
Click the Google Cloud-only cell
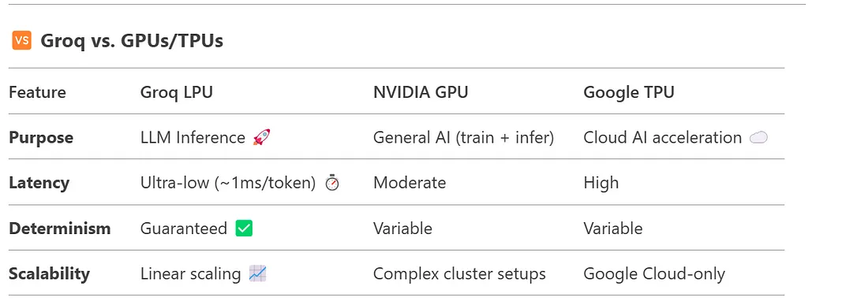pos(654,274)
